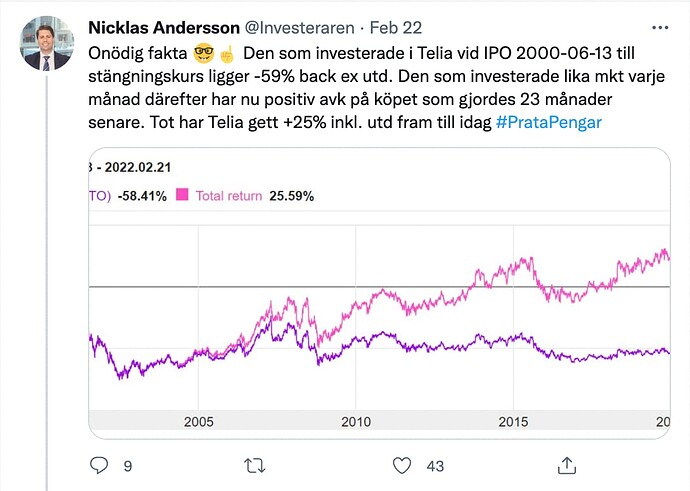Image resolution: width=690 pixels, height=491 pixels.
Task: Click the reply speech bubble icon
Action: [x=99, y=465]
